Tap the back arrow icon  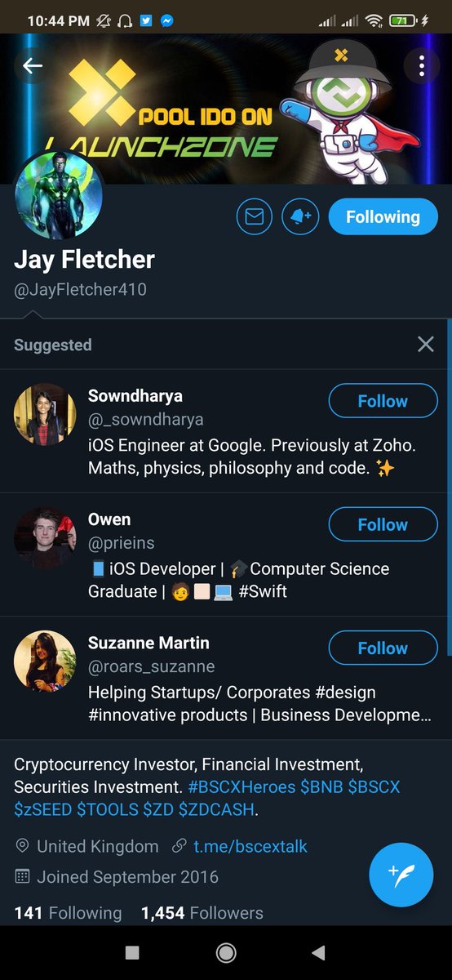(x=33, y=65)
